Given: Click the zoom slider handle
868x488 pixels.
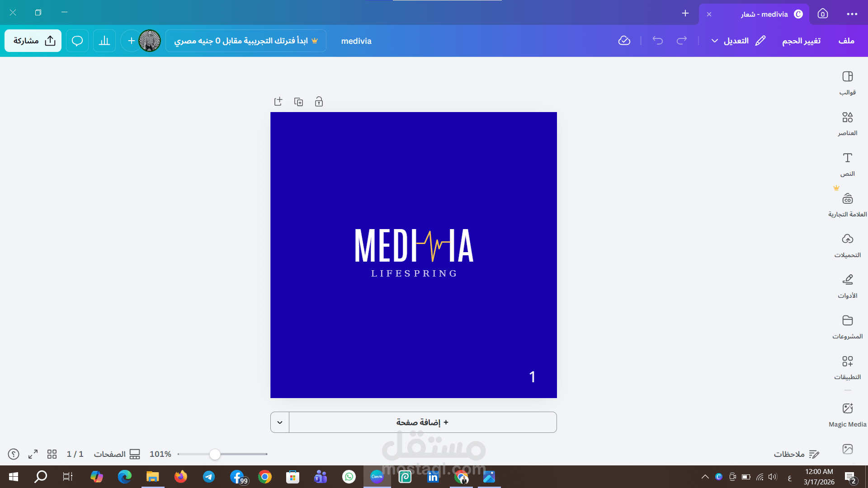Looking at the screenshot, I should (215, 454).
